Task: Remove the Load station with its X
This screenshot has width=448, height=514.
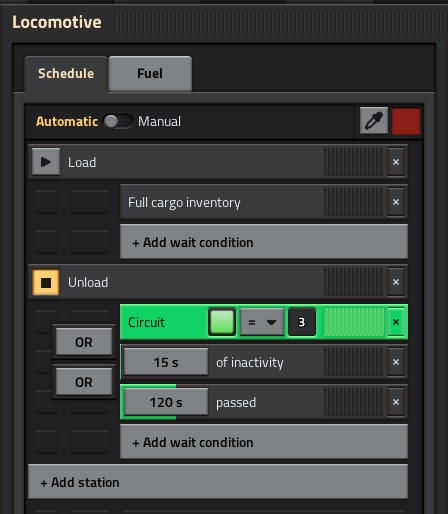Action: [396, 162]
